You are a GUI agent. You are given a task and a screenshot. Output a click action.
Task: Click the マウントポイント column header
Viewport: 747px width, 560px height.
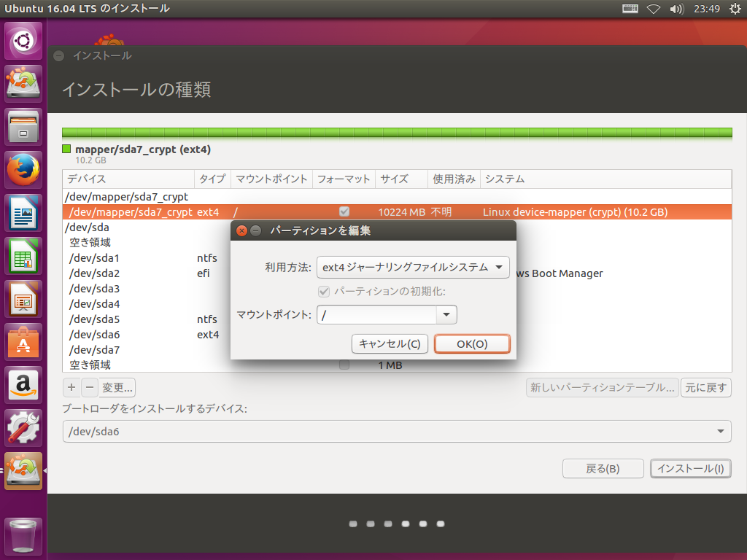[x=271, y=179]
